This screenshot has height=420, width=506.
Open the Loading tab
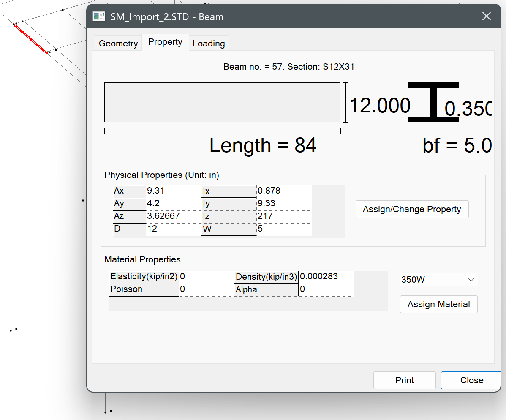click(x=209, y=43)
